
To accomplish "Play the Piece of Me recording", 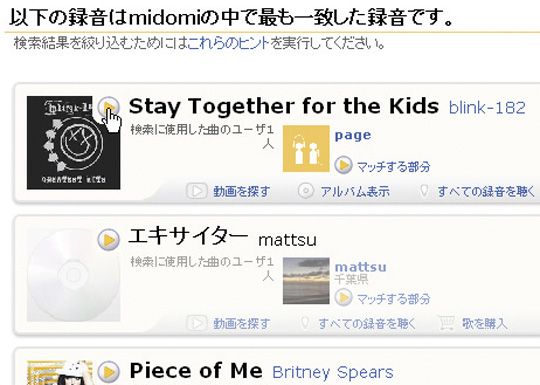I will tap(108, 372).
